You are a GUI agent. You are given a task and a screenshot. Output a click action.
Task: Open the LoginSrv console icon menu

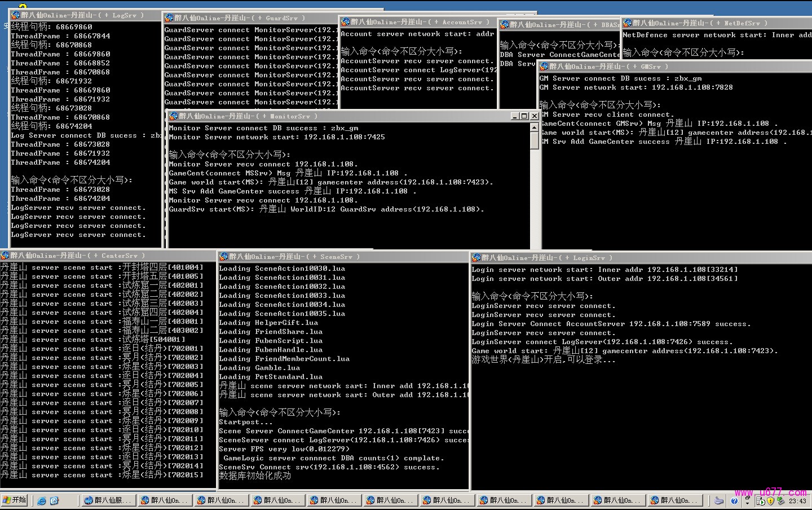pyautogui.click(x=476, y=258)
